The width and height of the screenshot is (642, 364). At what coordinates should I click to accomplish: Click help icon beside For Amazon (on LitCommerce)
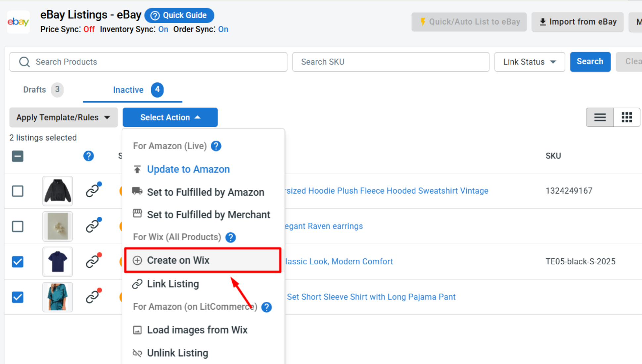click(266, 307)
